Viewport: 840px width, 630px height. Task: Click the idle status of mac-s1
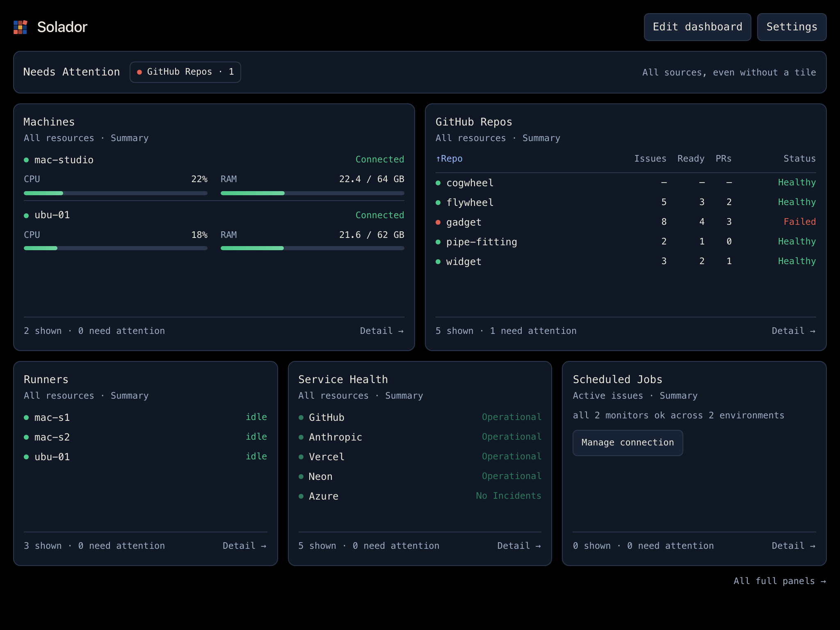[256, 417]
